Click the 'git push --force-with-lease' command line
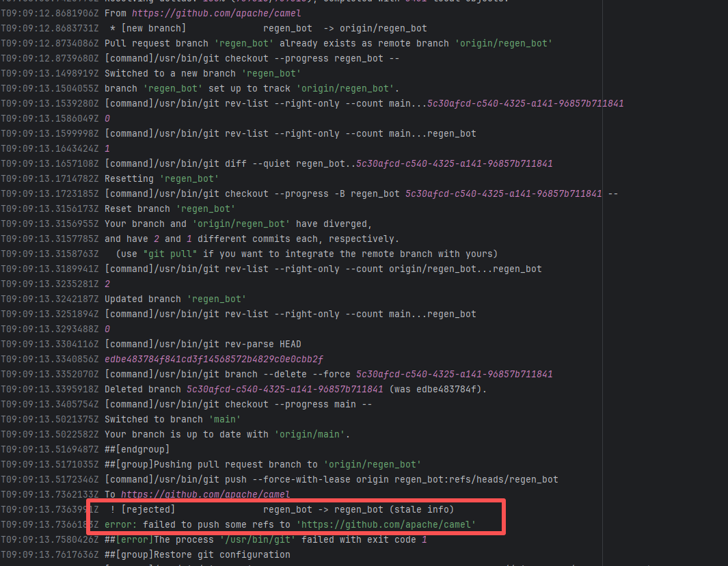 (x=331, y=479)
